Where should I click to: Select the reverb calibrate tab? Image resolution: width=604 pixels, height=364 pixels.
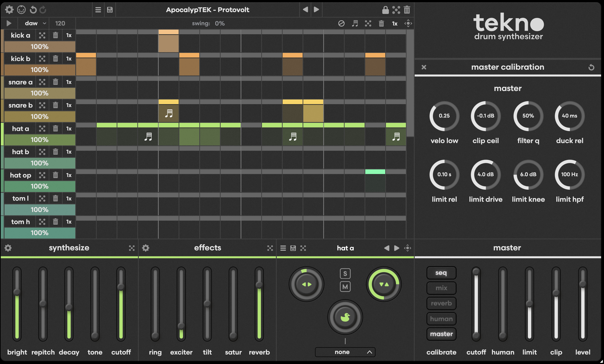pos(441,303)
